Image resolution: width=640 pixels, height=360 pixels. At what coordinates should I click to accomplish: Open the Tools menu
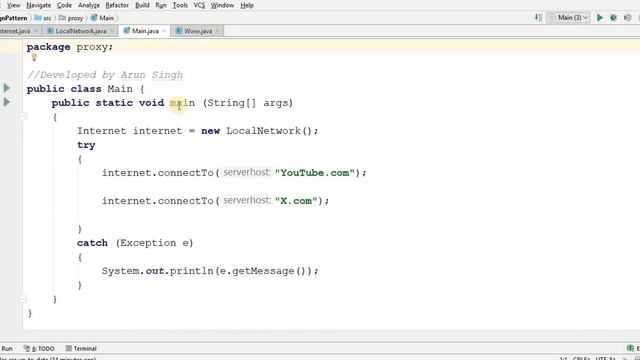click(180, 5)
